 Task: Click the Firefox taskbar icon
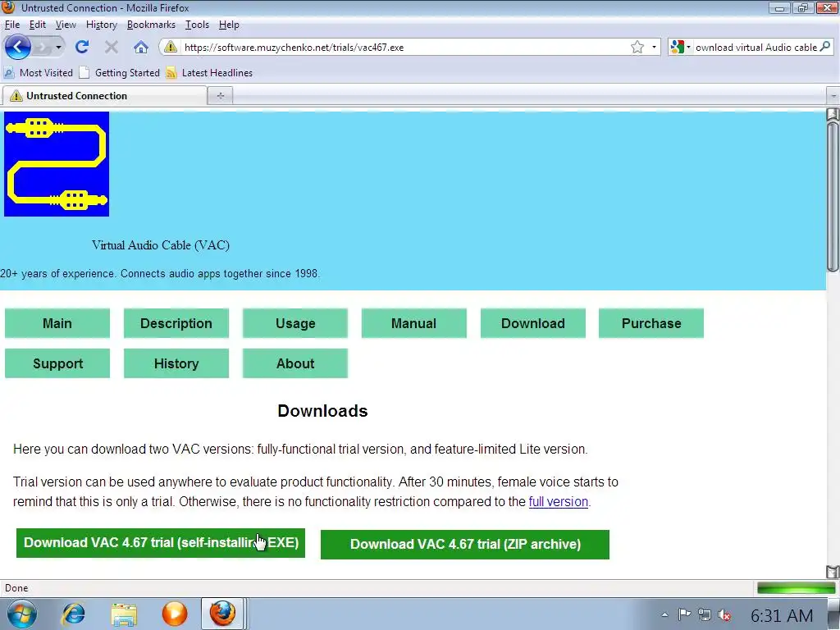222,614
